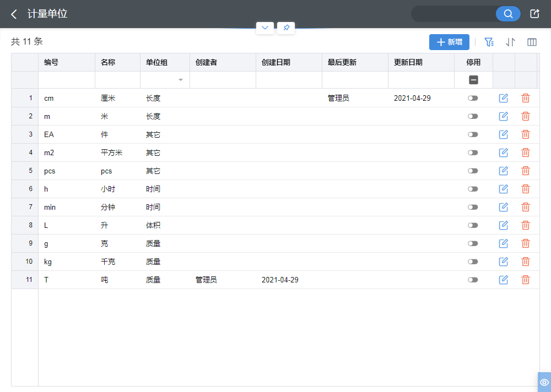Edit the EA row
Viewport: 551px width, 392px height.
pyautogui.click(x=504, y=134)
